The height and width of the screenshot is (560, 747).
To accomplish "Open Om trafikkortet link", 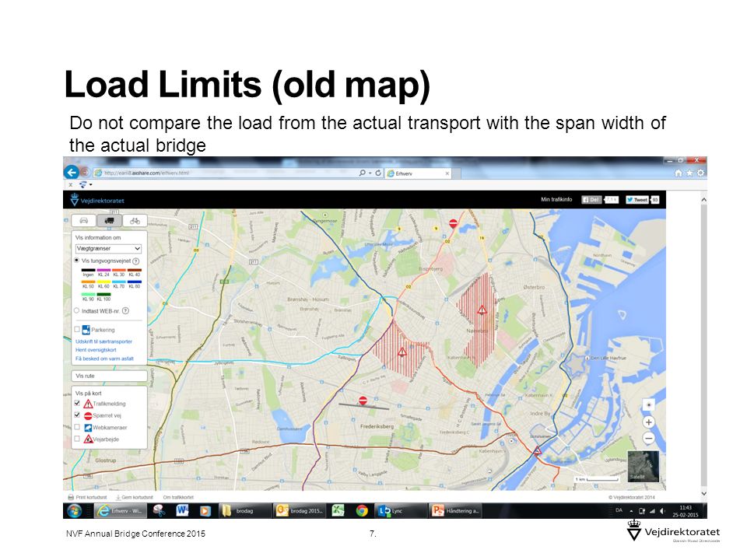I will 178,497.
